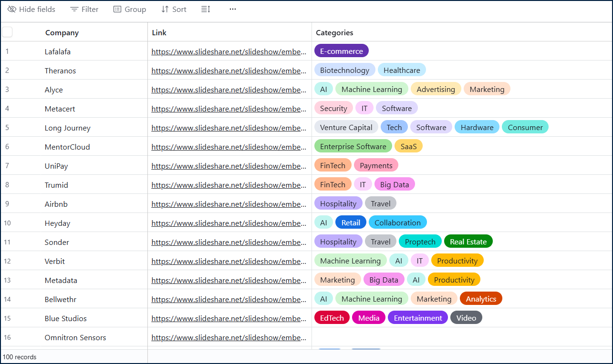The height and width of the screenshot is (364, 613).
Task: Click the Proptech tag in Sonder row
Action: 420,242
